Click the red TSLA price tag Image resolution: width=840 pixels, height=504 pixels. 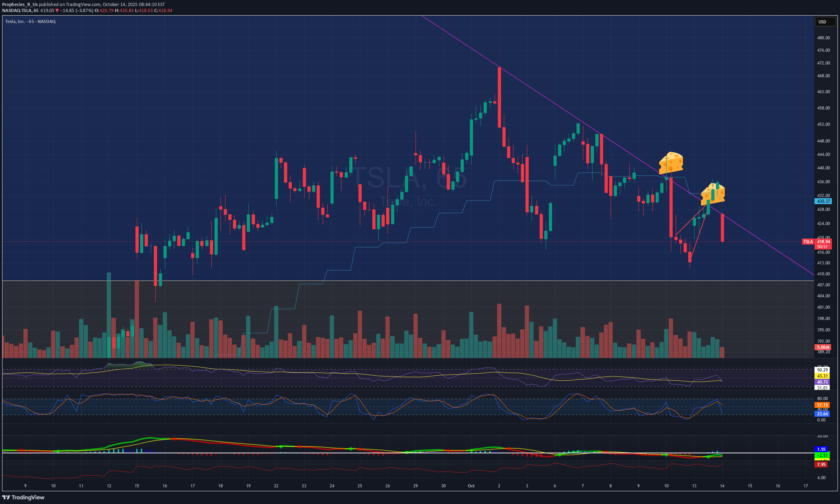pos(808,242)
